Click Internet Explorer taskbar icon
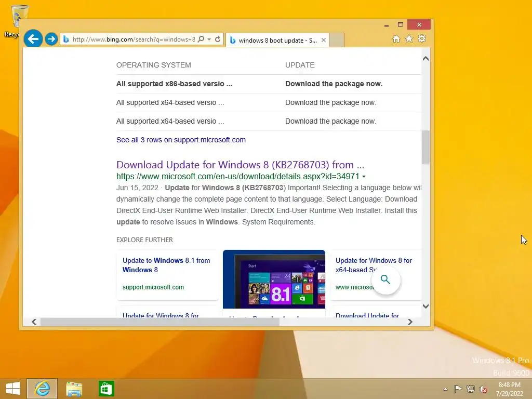Viewport: 532px width, 399px height. 42,389
